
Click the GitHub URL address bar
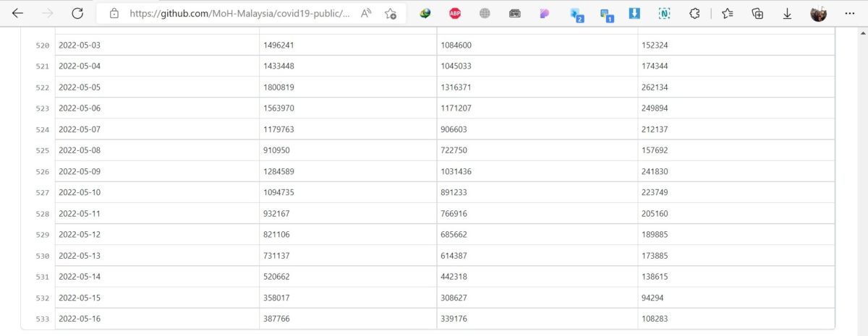[239, 13]
